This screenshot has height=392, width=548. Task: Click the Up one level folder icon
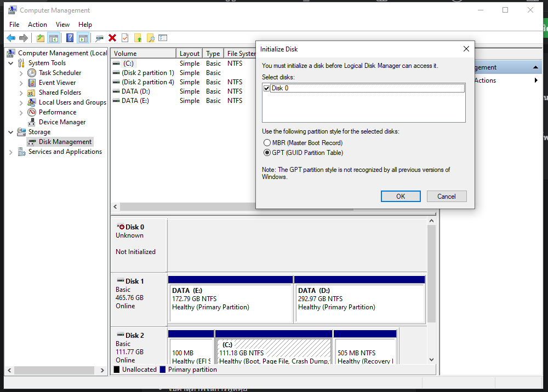coord(41,38)
